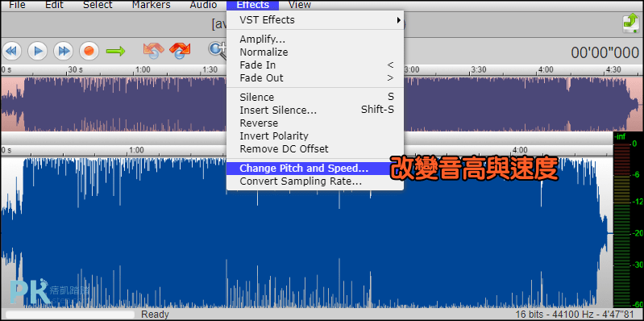Click the rewind playback button
Image resolution: width=644 pixels, height=321 pixels.
pos(12,51)
